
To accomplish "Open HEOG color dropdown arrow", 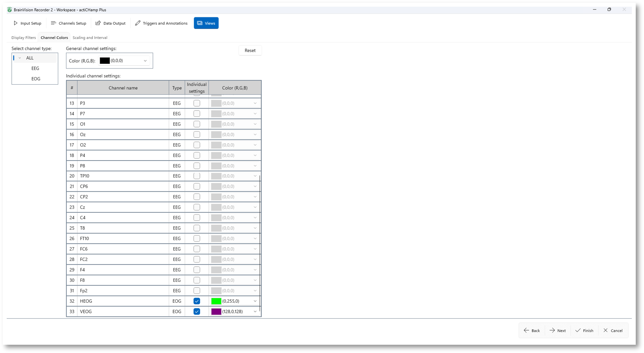I will [x=255, y=301].
